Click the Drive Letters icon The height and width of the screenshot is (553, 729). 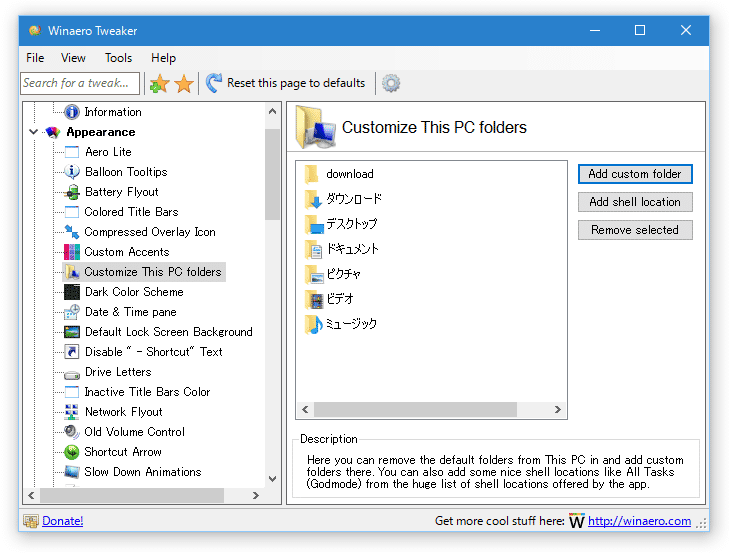(x=72, y=374)
